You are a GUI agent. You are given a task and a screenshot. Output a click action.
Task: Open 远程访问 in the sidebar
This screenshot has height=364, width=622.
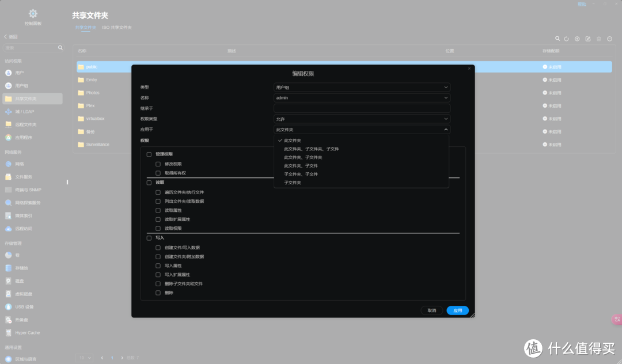click(32, 229)
